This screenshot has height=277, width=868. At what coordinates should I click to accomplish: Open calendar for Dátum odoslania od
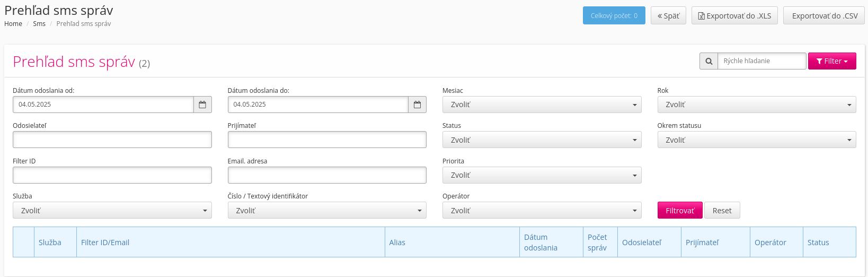click(x=202, y=105)
